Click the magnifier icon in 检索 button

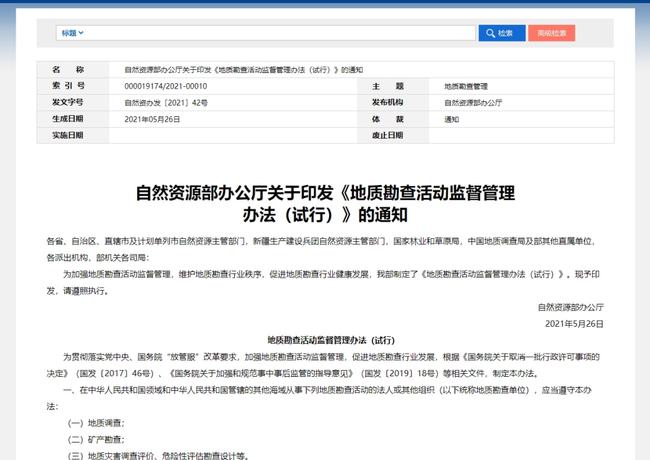491,33
